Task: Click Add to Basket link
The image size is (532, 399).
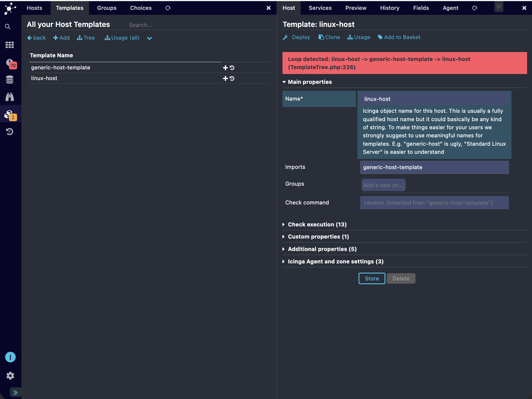Action: (399, 37)
